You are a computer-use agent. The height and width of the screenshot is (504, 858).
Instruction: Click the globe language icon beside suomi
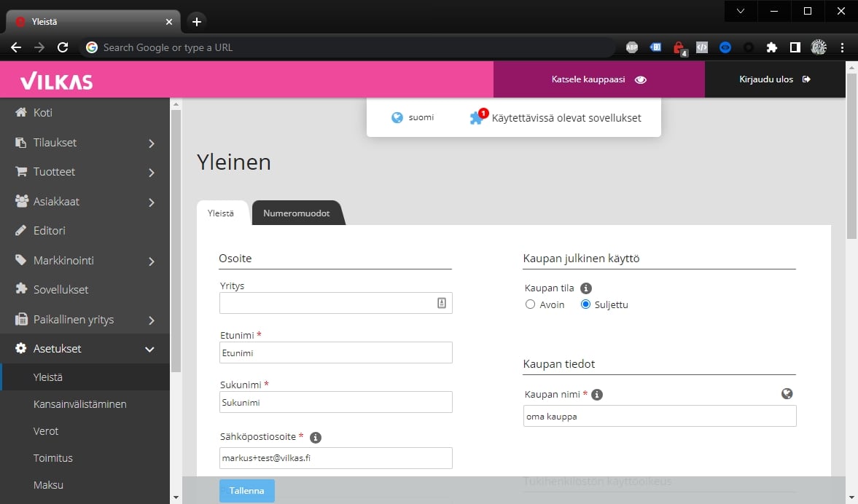click(x=397, y=117)
